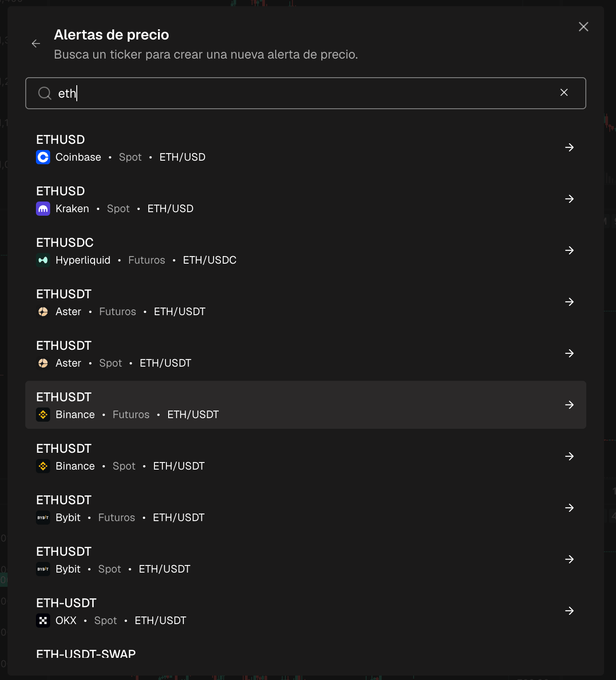
Task: Focus the ticker search input containing eth
Action: [x=306, y=93]
